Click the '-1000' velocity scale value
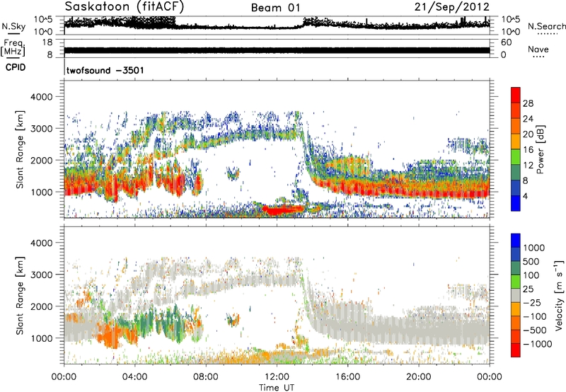The height and width of the screenshot is (392, 566). coord(537,344)
